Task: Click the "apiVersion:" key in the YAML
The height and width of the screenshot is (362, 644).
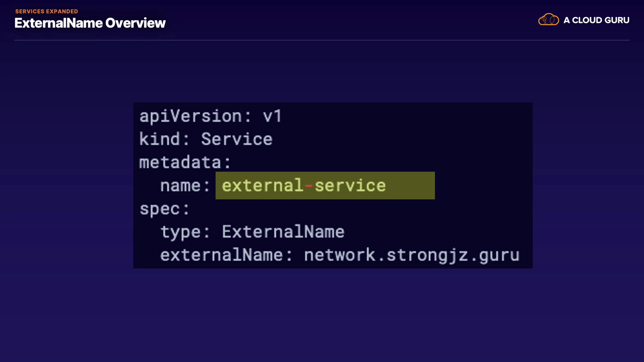Action: (x=195, y=116)
